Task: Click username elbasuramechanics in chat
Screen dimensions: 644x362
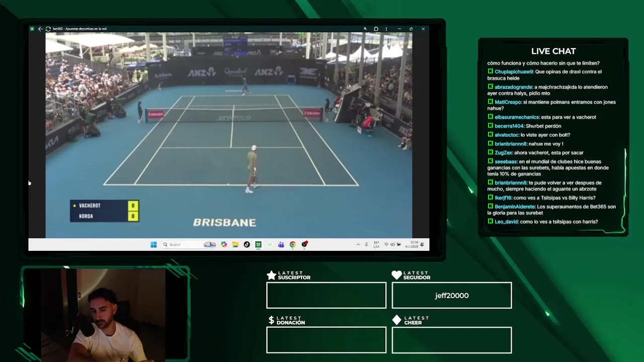Action: pyautogui.click(x=517, y=117)
